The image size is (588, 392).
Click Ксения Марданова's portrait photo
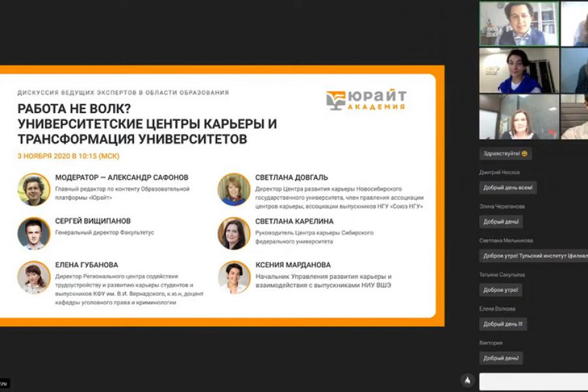(x=234, y=277)
